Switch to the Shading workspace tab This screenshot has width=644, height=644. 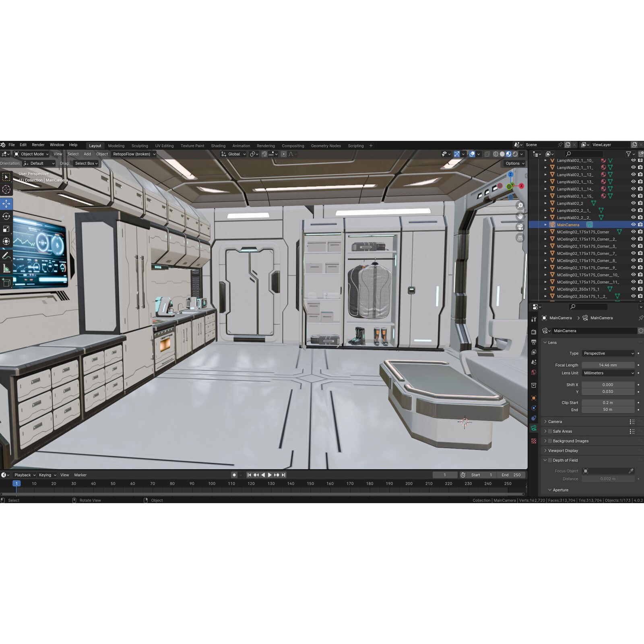point(218,145)
